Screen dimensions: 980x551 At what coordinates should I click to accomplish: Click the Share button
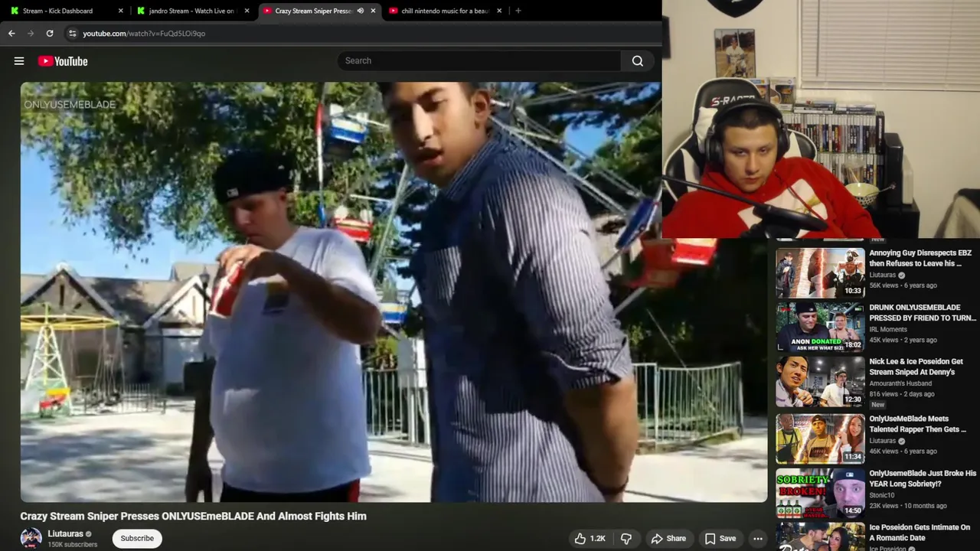point(668,539)
